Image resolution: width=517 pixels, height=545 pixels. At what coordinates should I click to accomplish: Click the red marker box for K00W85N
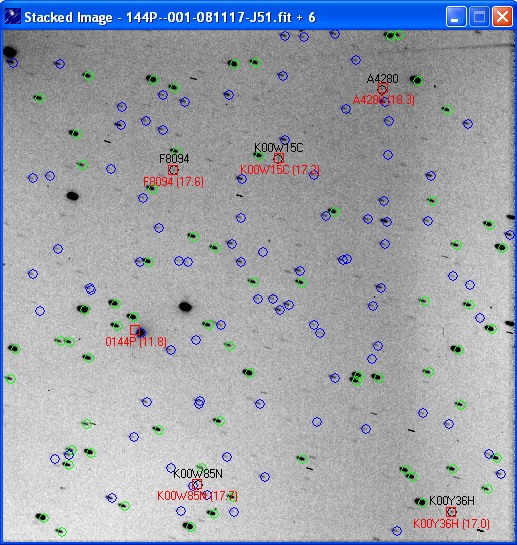coord(197,484)
